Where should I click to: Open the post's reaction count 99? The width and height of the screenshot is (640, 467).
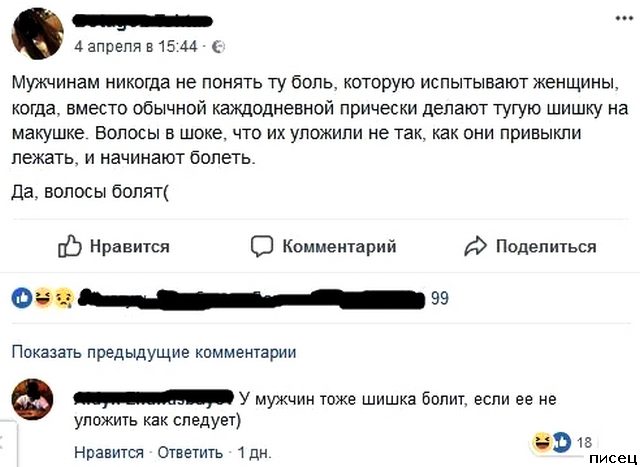coord(439,297)
